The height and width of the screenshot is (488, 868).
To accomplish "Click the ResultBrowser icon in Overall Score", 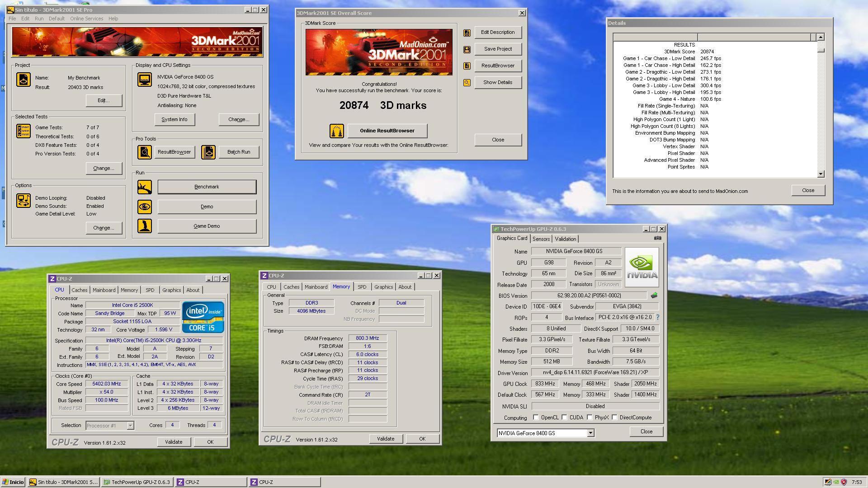I will pyautogui.click(x=467, y=66).
